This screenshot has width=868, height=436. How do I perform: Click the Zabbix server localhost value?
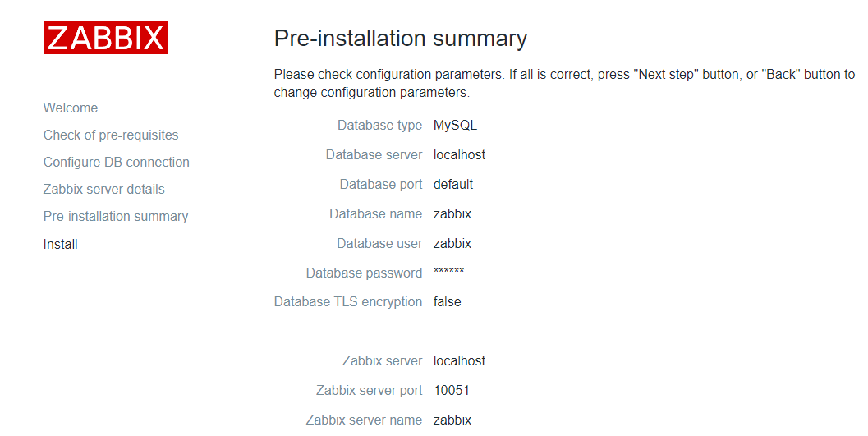[460, 361]
